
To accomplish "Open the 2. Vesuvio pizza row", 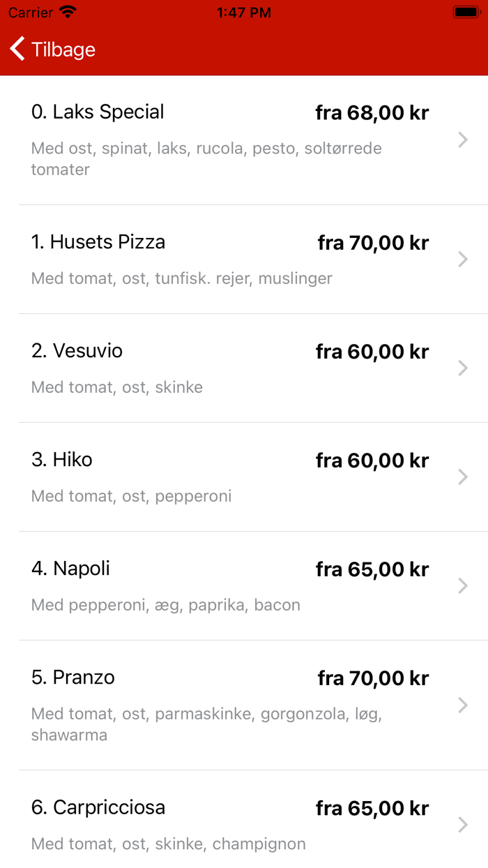I will 77,351.
